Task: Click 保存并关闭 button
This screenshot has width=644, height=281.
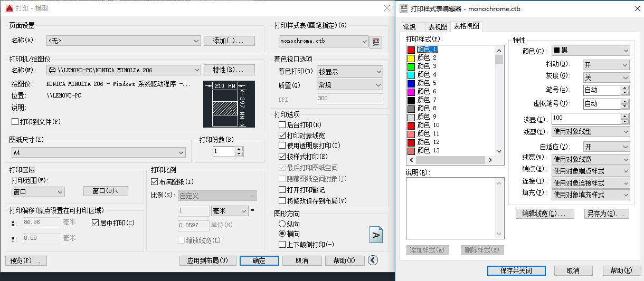Action: tap(516, 270)
